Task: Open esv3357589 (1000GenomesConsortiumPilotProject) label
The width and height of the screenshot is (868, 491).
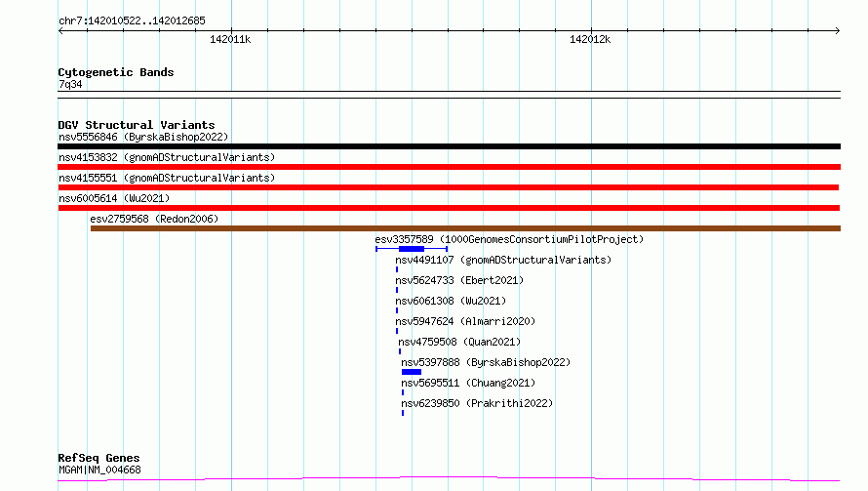Action: pyautogui.click(x=509, y=239)
